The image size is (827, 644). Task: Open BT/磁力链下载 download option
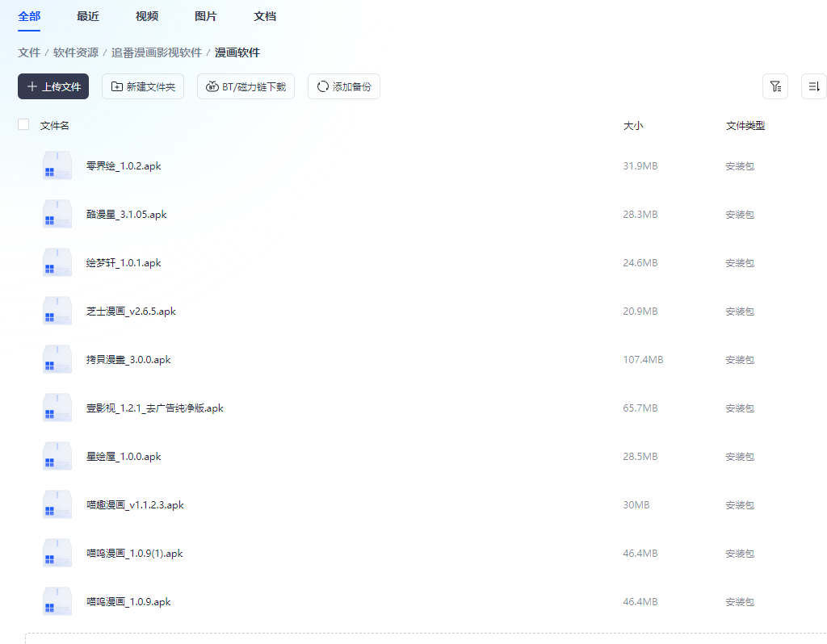coord(246,86)
